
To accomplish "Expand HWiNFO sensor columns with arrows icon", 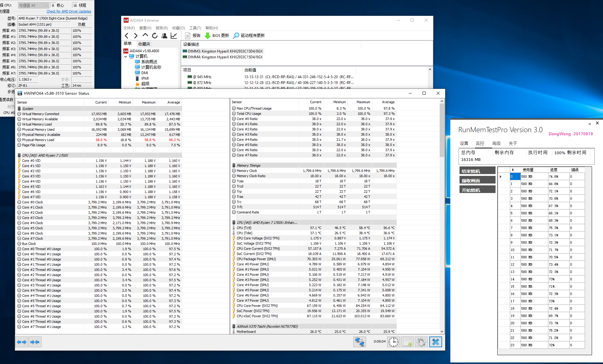I will (x=22, y=342).
